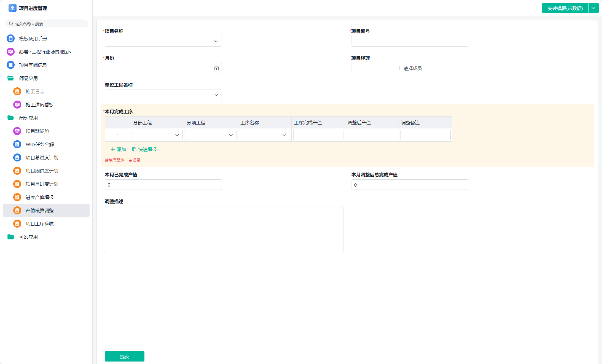Click the search magnifier icon in sidebar
This screenshot has width=602, height=364.
pyautogui.click(x=11, y=24)
